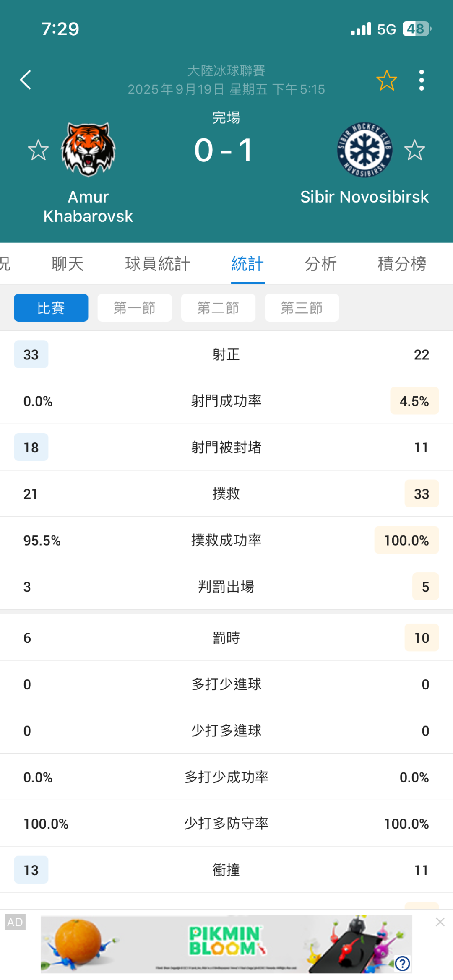
Task: Close the Pikmin Bloom ad
Action: [440, 922]
